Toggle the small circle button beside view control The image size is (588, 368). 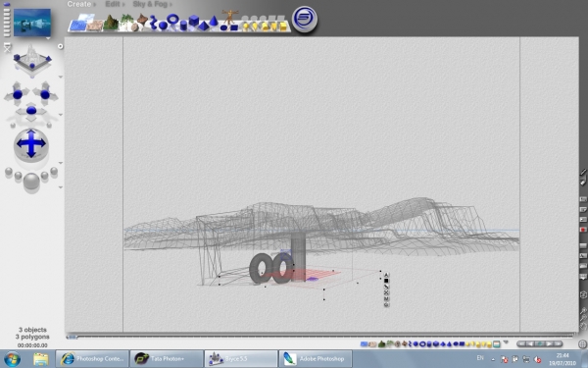coord(60,46)
